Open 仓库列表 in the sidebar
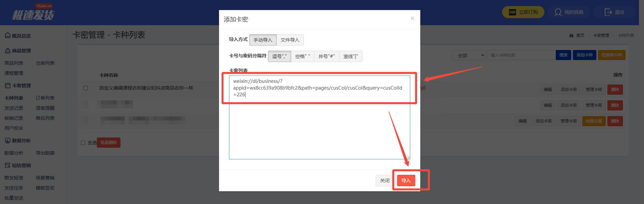The width and height of the screenshot is (644, 204). coord(45,63)
